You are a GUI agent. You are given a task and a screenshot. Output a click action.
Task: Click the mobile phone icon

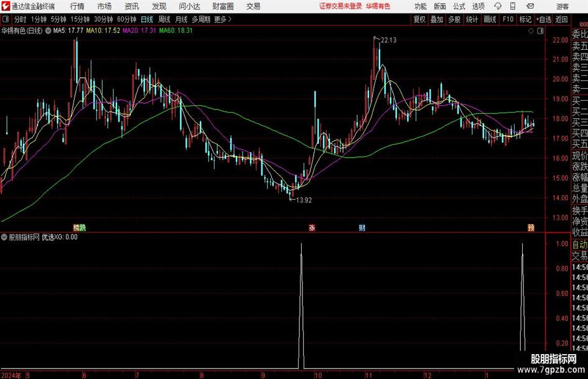[513, 6]
